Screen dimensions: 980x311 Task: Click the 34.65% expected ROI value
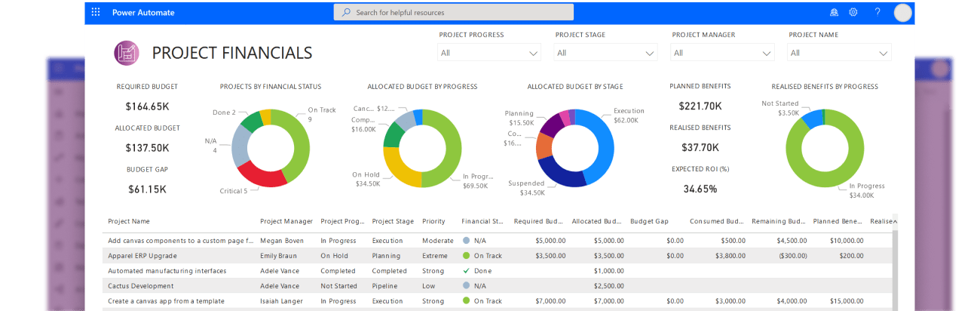pyautogui.click(x=700, y=189)
